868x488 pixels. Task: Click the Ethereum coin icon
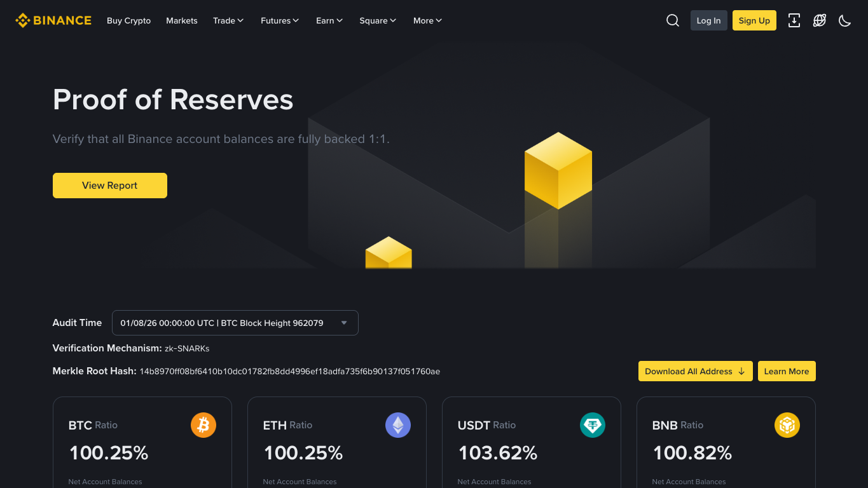[x=398, y=425]
